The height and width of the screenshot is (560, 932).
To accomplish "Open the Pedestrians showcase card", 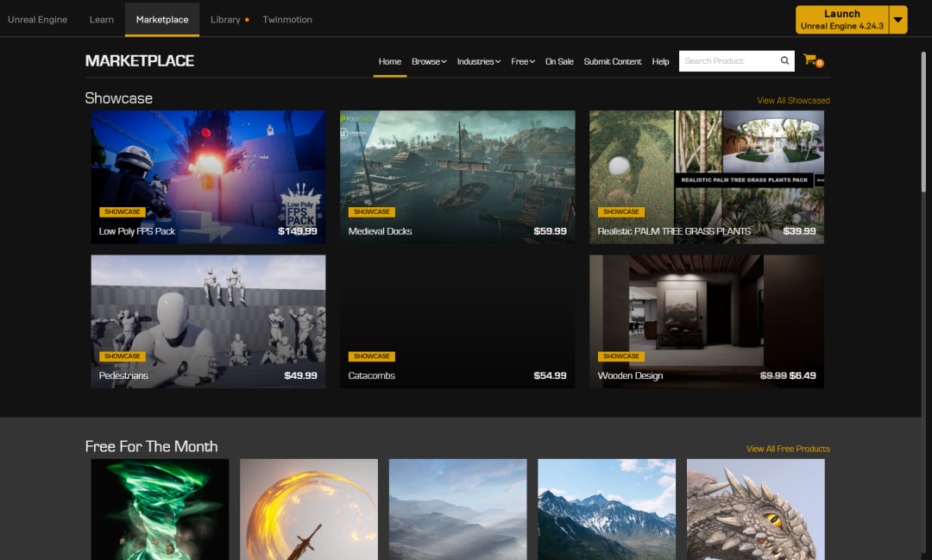I will pos(208,322).
